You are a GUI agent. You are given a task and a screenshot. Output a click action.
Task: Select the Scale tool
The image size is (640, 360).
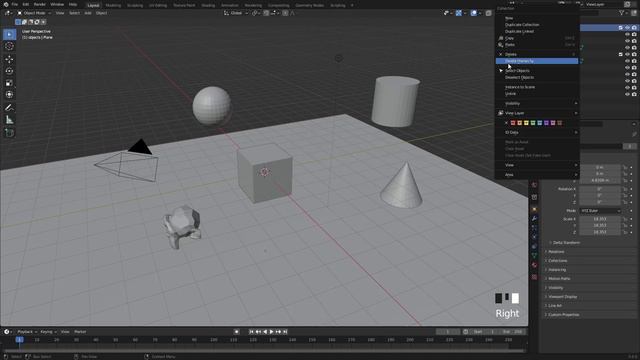9,83
